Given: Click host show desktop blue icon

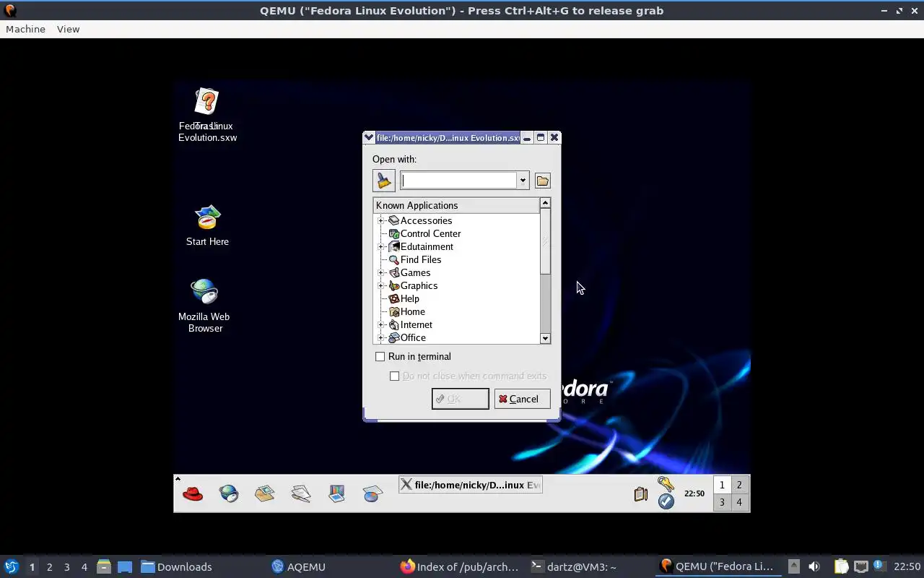Looking at the screenshot, I should pyautogui.click(x=125, y=566).
